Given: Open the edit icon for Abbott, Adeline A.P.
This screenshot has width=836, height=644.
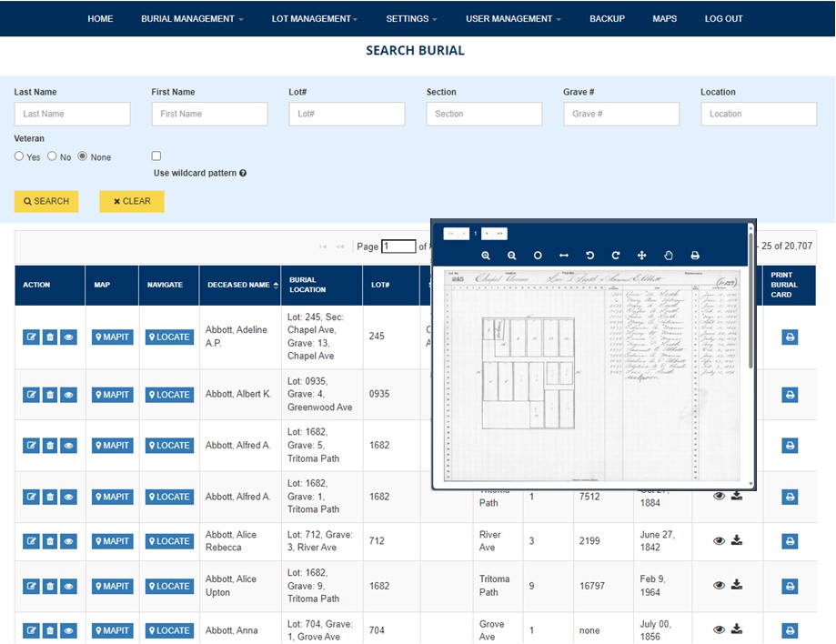Looking at the screenshot, I should coord(31,337).
